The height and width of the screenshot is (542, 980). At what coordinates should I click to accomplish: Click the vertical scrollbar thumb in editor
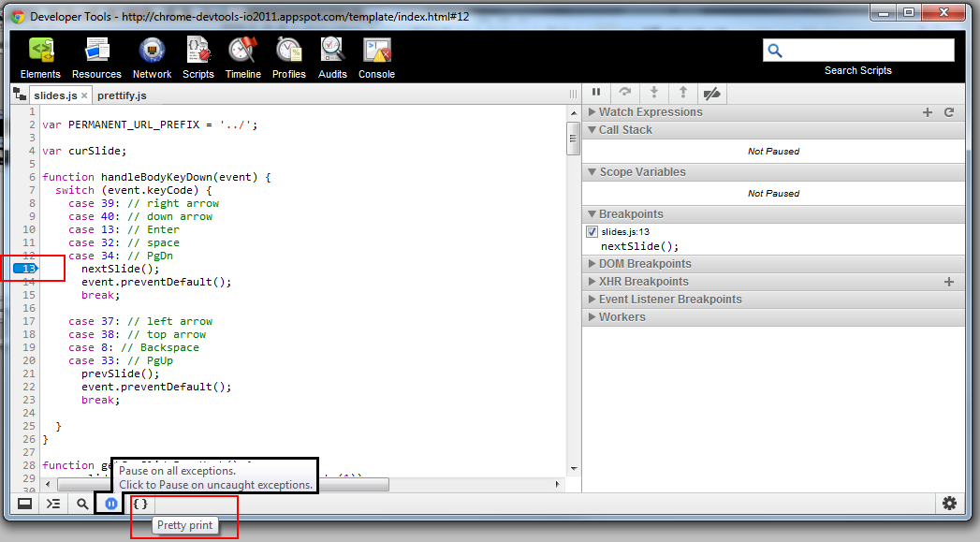(573, 139)
